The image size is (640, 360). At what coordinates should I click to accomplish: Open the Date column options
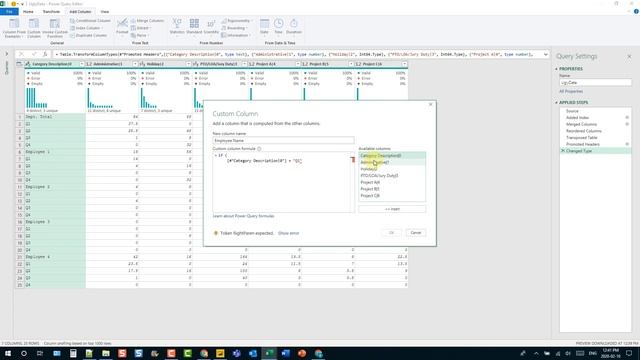click(264, 27)
